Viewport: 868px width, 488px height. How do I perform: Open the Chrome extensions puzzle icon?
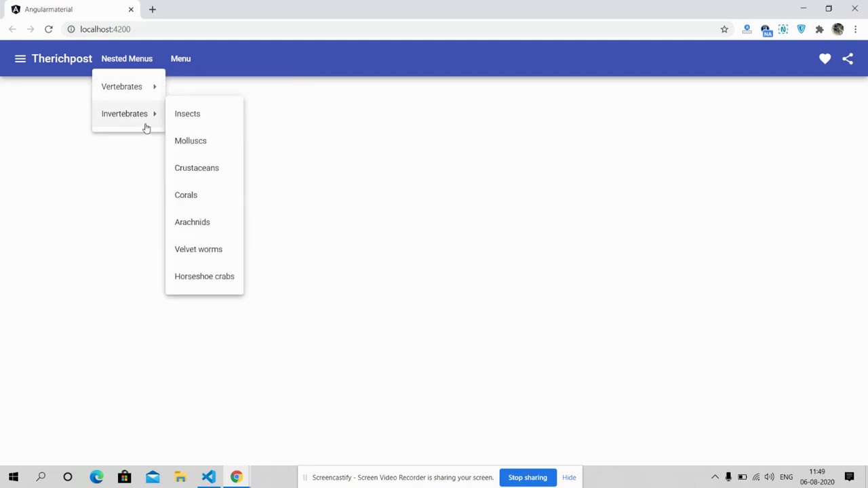[x=819, y=29]
